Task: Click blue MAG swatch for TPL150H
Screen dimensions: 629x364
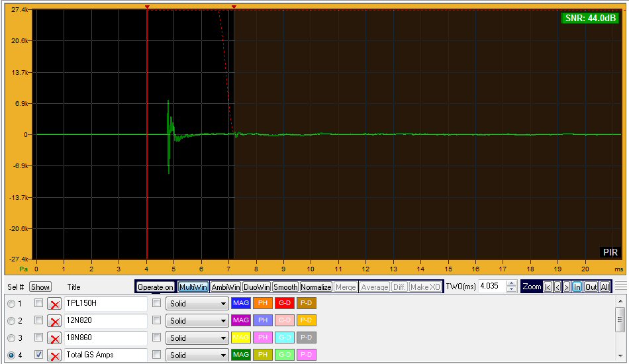Action: 241,303
